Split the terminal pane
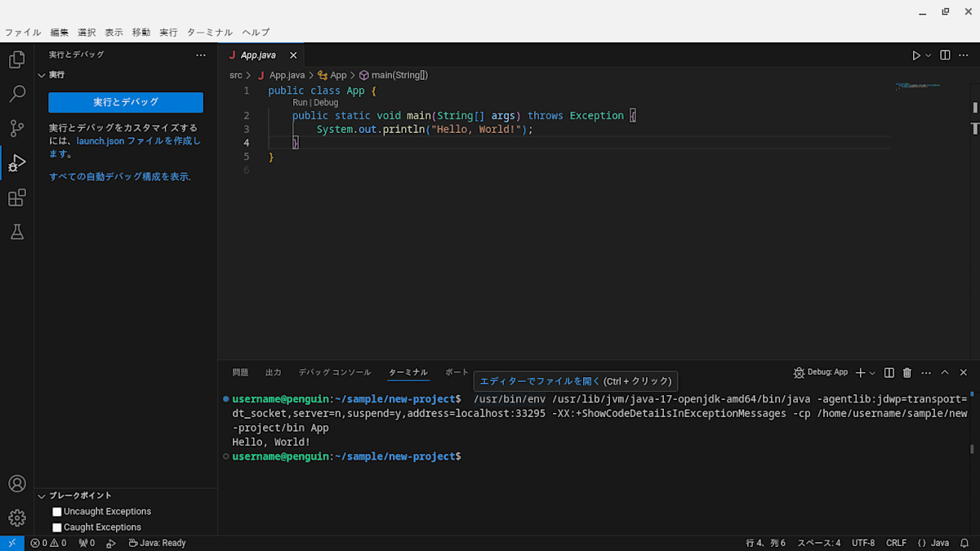This screenshot has width=980, height=551. (889, 372)
